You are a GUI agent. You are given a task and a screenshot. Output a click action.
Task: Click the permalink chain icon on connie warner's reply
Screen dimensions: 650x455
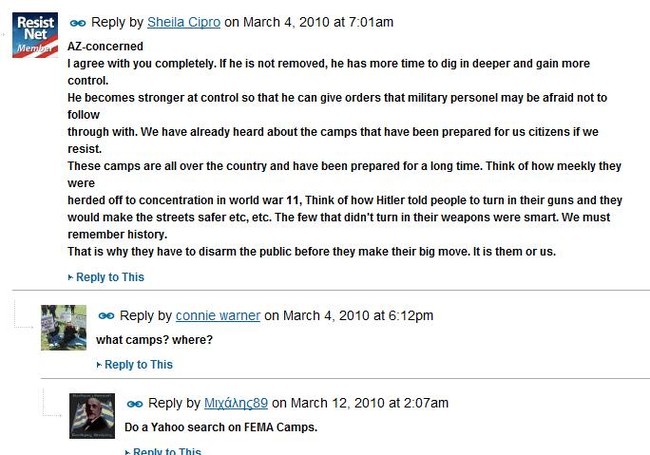pyautogui.click(x=106, y=316)
